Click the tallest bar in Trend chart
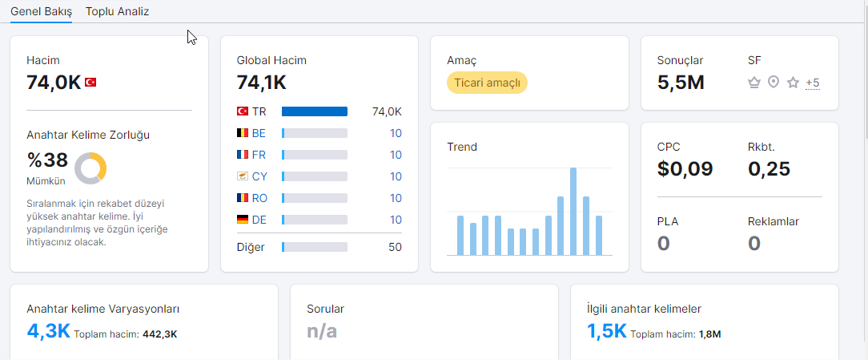Viewport: 868px width, 360px height. point(573,212)
